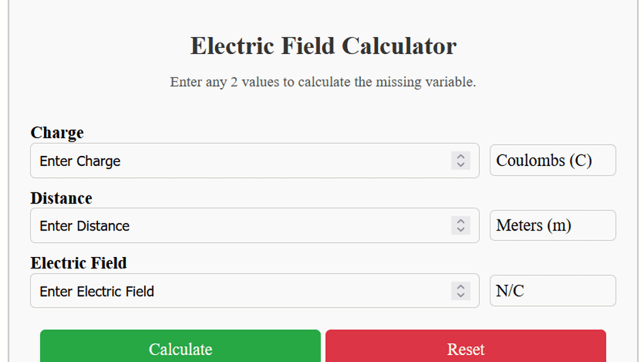Select the Coulombs unit selector box

click(x=552, y=160)
